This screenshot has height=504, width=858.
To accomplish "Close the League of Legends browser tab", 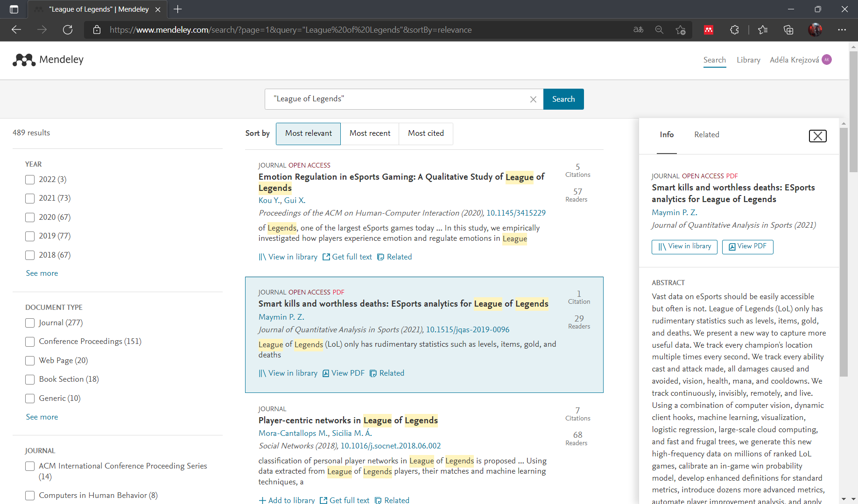I will (x=158, y=9).
